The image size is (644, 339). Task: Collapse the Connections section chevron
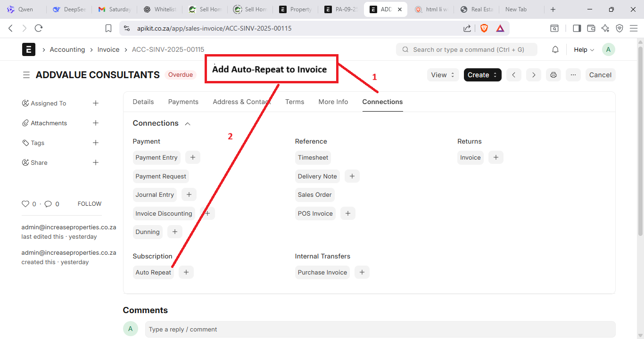coord(188,123)
